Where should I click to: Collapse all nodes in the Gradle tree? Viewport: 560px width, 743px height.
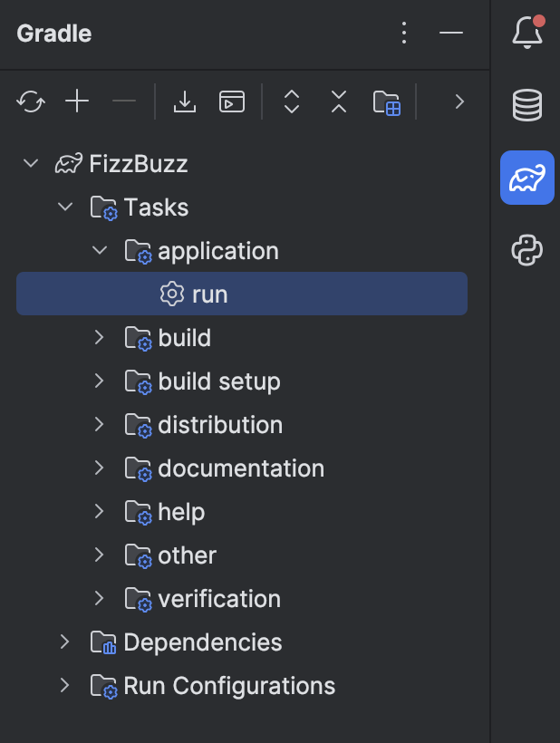tap(338, 102)
